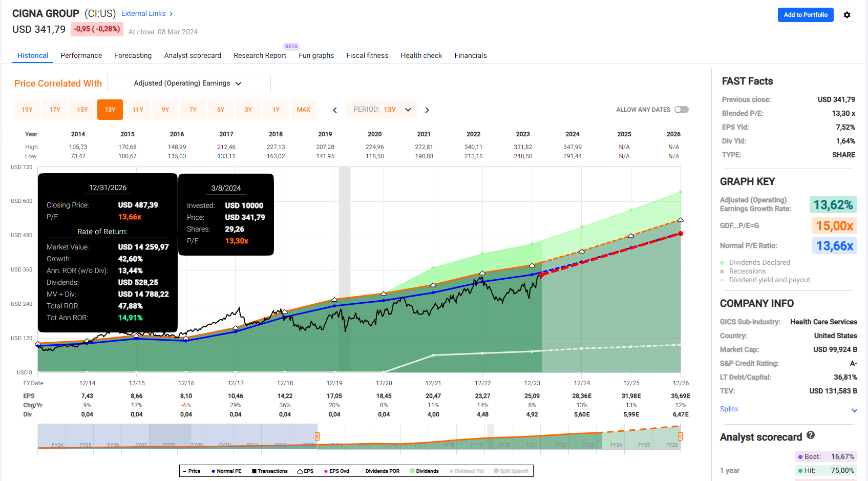Click the -0,95 (-0,28%) price change badge
Screen dimensions: 868x481
click(x=97, y=29)
